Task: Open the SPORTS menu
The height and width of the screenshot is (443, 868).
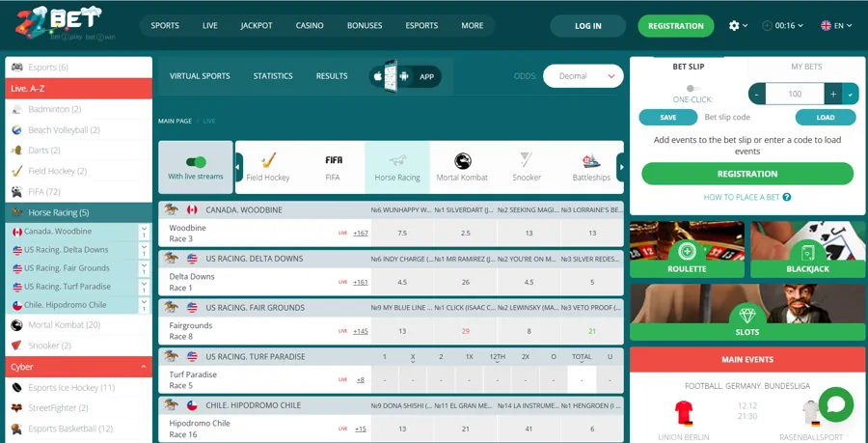Action: click(x=165, y=25)
